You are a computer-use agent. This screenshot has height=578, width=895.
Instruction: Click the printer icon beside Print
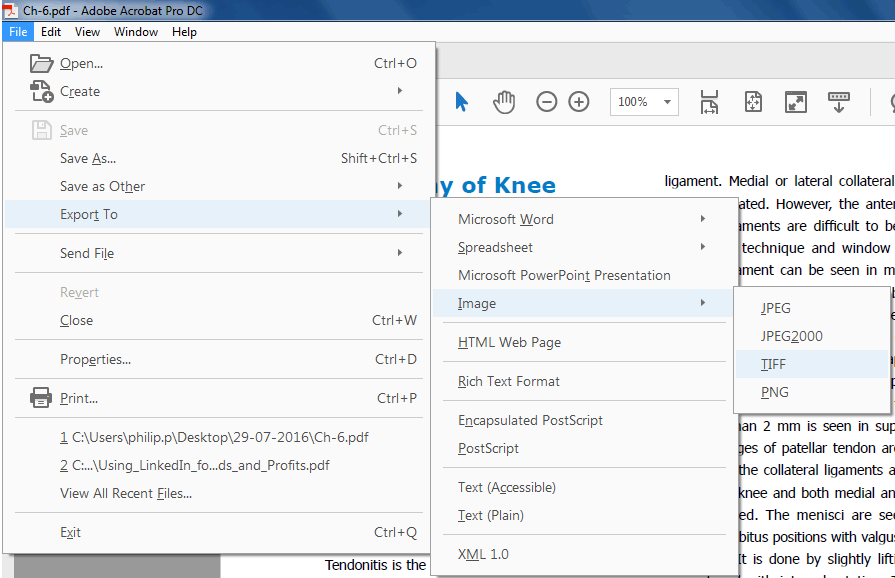41,398
